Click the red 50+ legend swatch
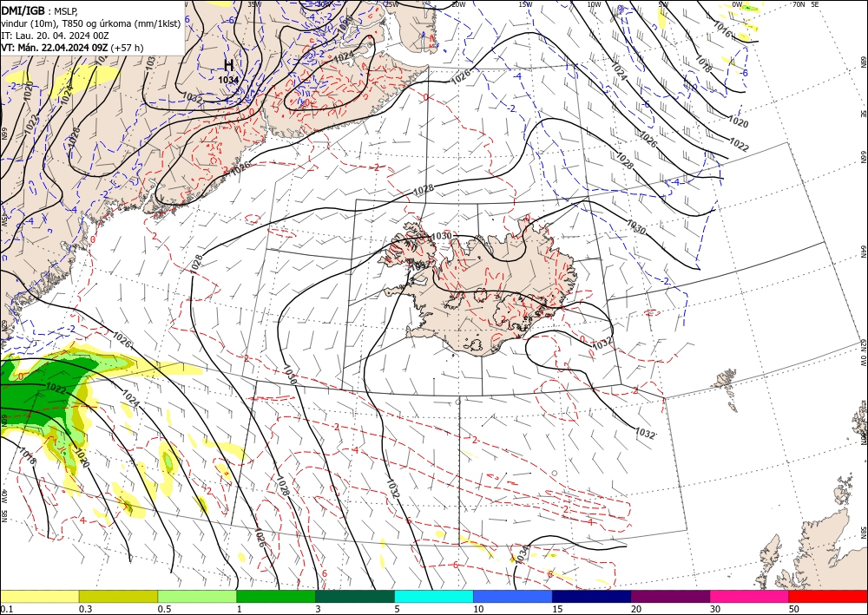Viewport: 868px width, 615px height. pyautogui.click(x=828, y=596)
